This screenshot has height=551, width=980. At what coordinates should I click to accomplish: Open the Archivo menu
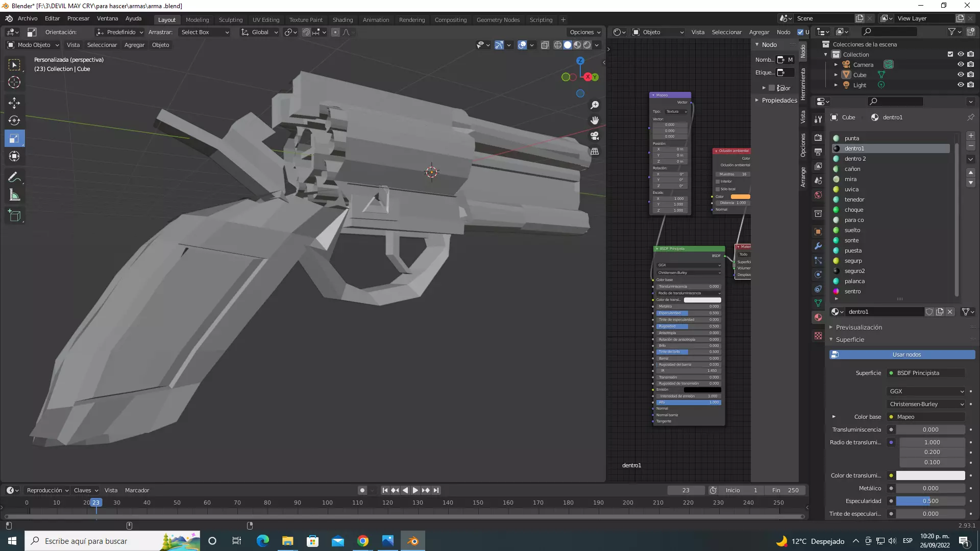click(28, 19)
